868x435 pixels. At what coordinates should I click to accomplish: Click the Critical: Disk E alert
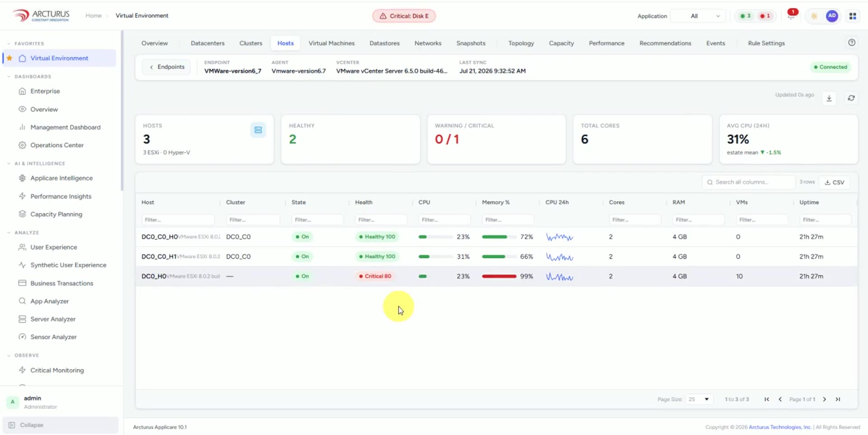(x=404, y=16)
